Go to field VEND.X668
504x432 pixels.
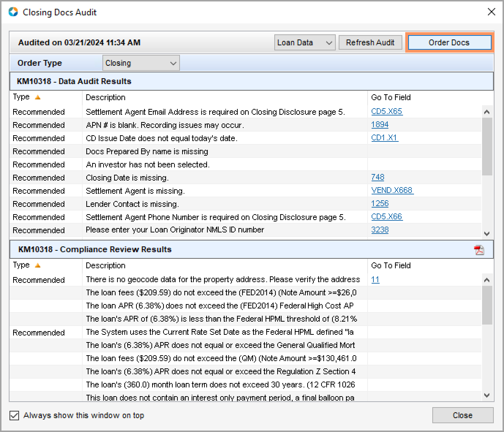click(392, 190)
